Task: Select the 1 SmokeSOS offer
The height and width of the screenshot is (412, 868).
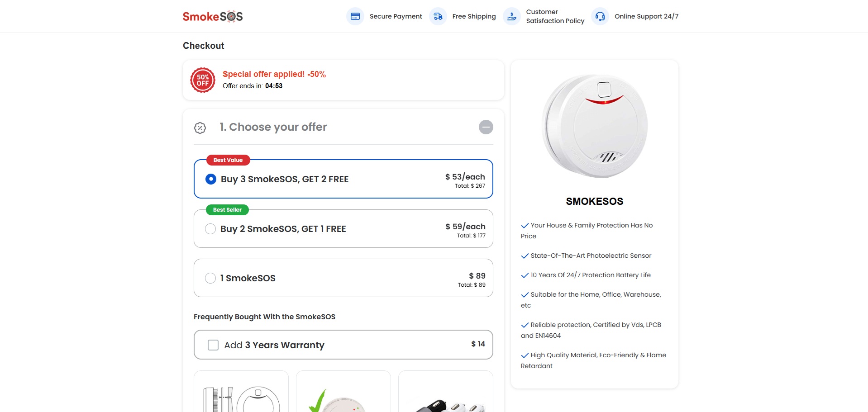Action: (210, 278)
